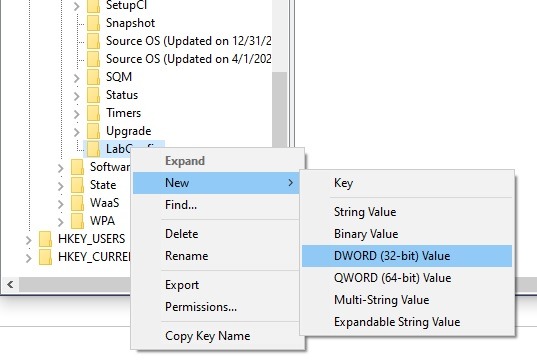Expand the Upgrade key
The width and height of the screenshot is (537, 361).
click(76, 132)
